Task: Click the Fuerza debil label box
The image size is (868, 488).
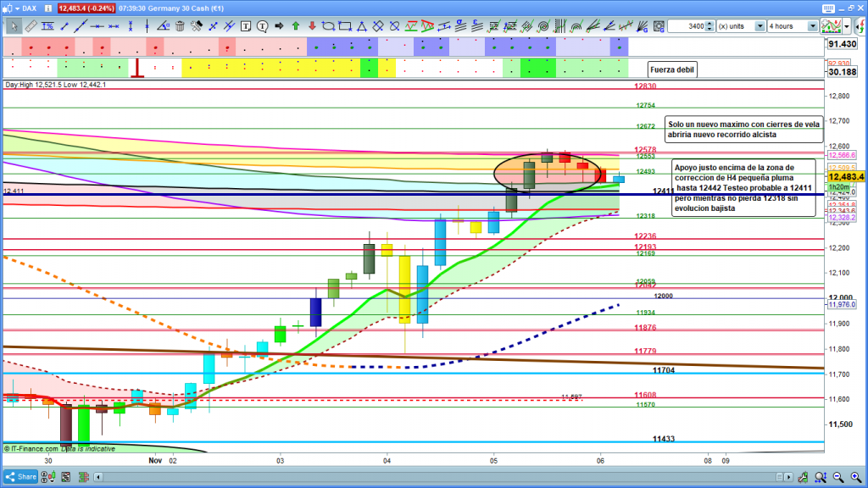Action: (672, 69)
